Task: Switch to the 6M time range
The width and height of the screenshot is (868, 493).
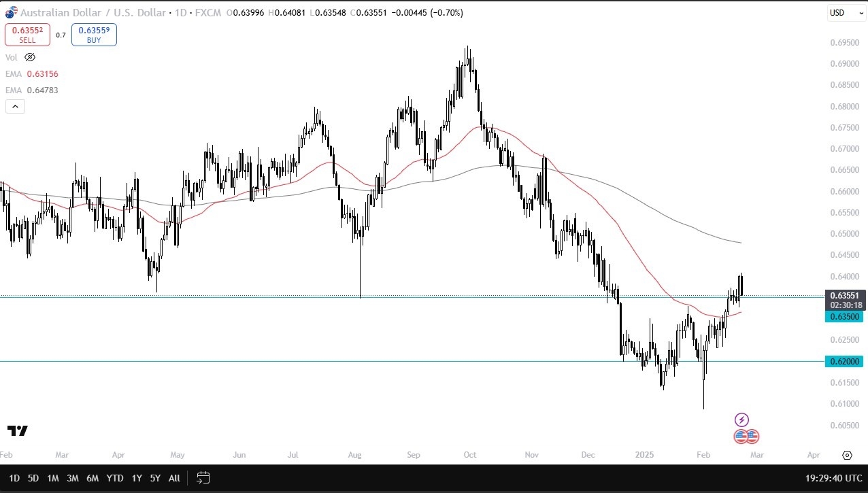Action: 93,478
